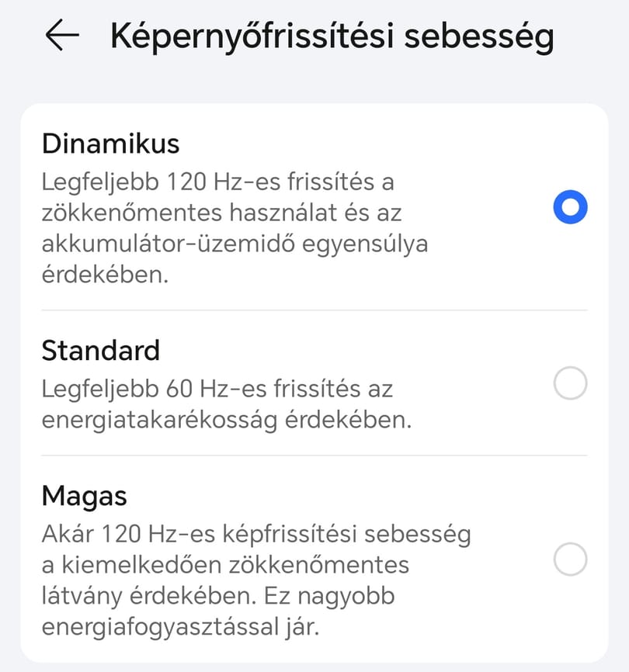This screenshot has height=672, width=629.
Task: Click the 'a kiemelkedően zökkenőmentes' line under Magas
Action: (x=225, y=565)
